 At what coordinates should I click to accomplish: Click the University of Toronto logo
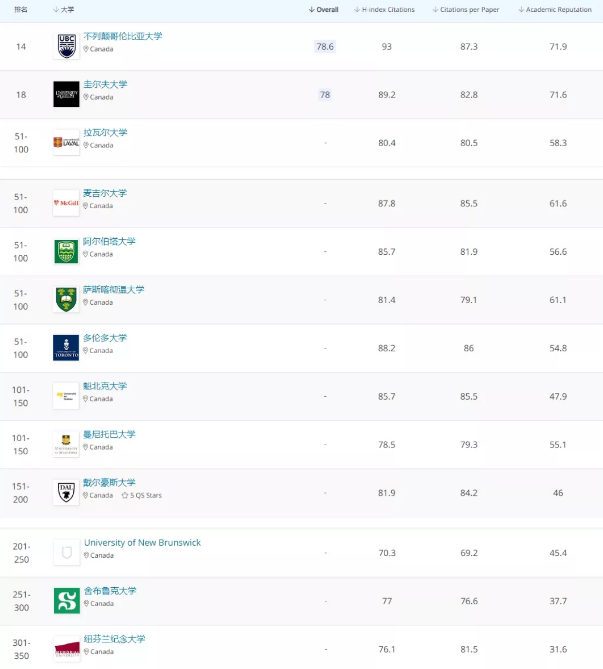pos(66,348)
